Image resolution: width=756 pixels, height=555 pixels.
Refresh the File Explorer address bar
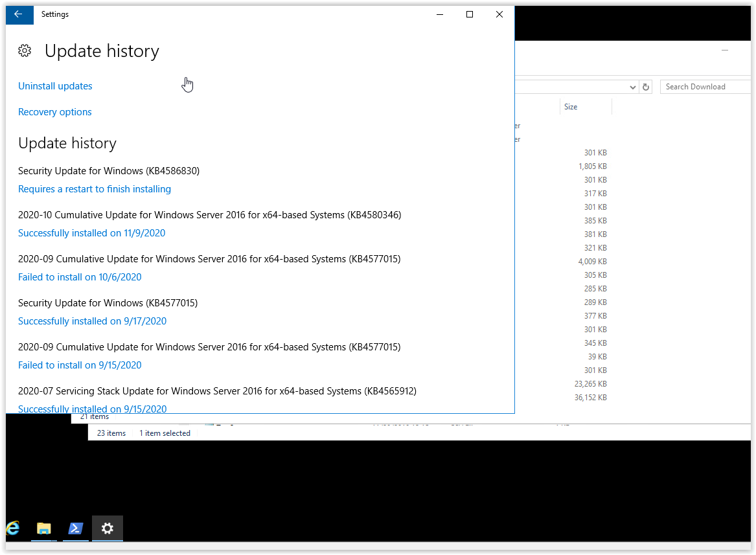[x=646, y=87]
